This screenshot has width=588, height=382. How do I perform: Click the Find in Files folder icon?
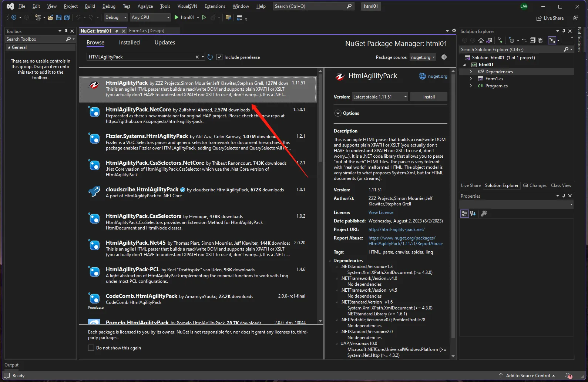pos(228,17)
